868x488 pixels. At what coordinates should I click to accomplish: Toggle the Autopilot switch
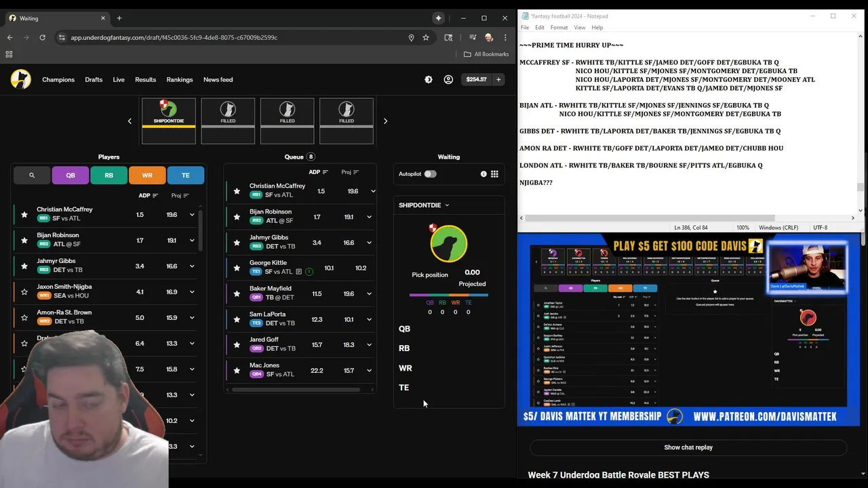(x=430, y=174)
